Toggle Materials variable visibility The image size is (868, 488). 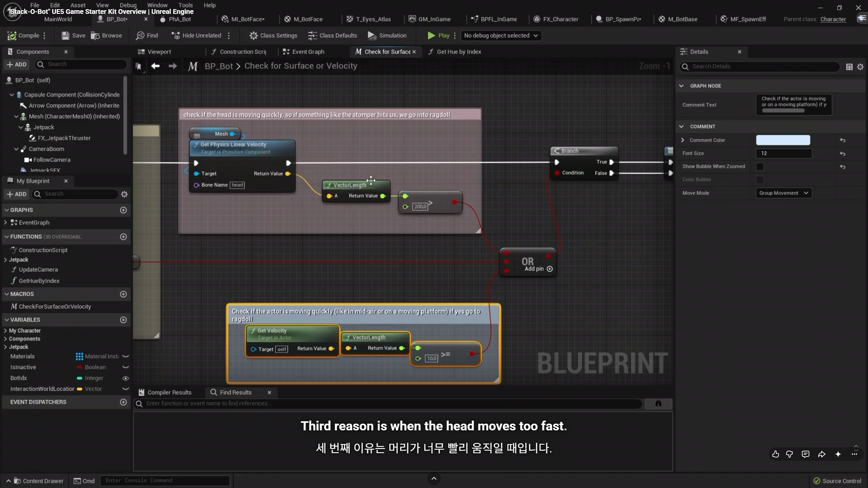coord(125,357)
